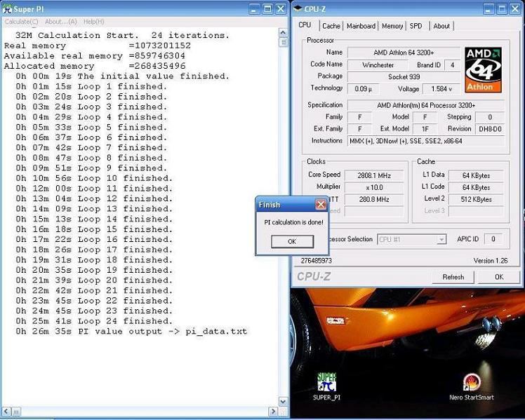Viewport: 525px width, 420px height.
Task: Click OK button in CPU-Z window
Action: (499, 277)
